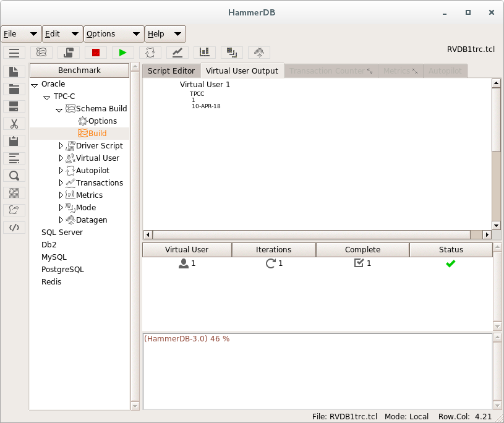Viewport: 504px width, 423px height.
Task: Click the Virtual User 1 output heading
Action: (x=205, y=85)
